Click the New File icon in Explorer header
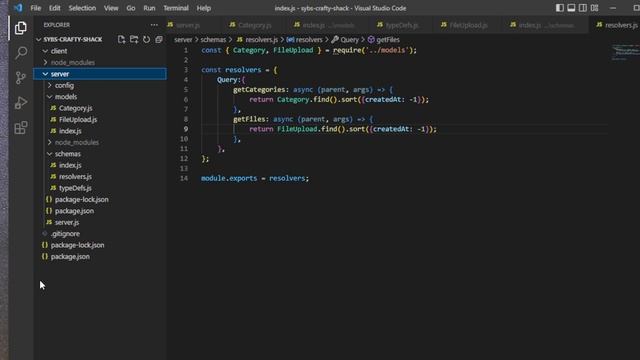This screenshot has width=640, height=360. point(121,39)
